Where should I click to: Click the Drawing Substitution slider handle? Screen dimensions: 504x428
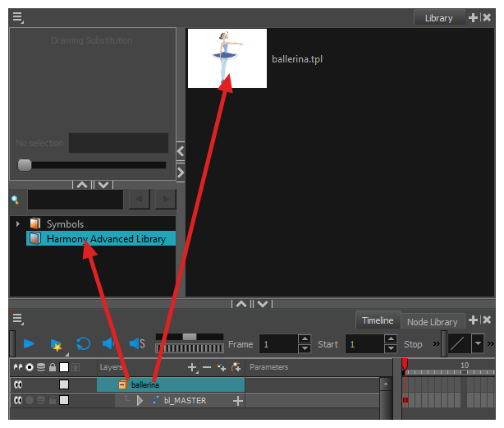[25, 165]
